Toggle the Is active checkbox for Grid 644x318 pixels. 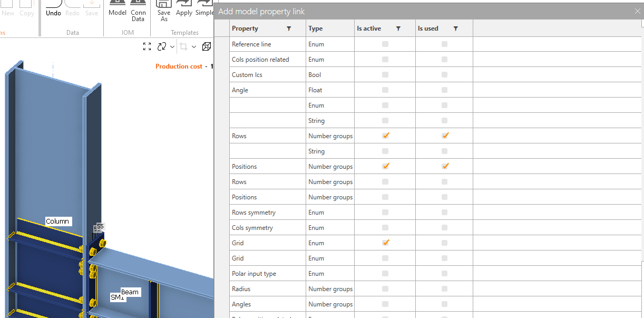tap(385, 243)
